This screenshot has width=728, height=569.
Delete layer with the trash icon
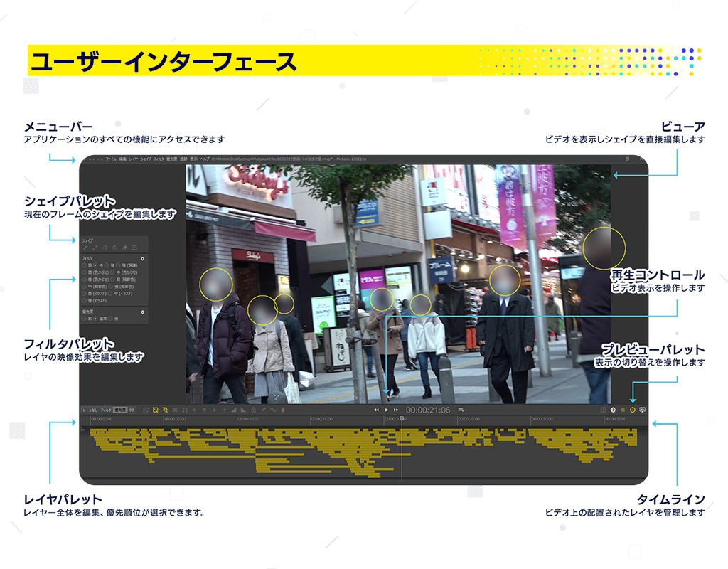pyautogui.click(x=283, y=410)
